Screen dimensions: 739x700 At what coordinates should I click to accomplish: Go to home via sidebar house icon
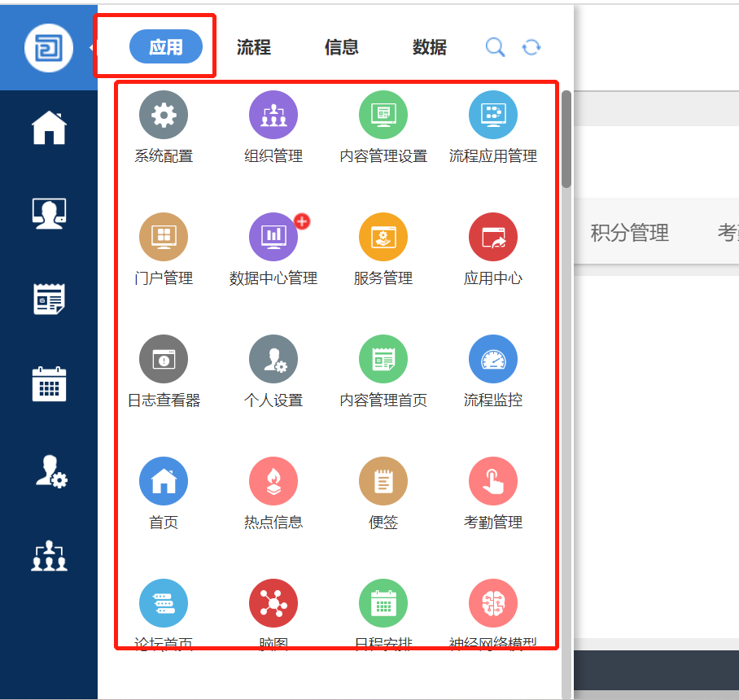[x=49, y=128]
